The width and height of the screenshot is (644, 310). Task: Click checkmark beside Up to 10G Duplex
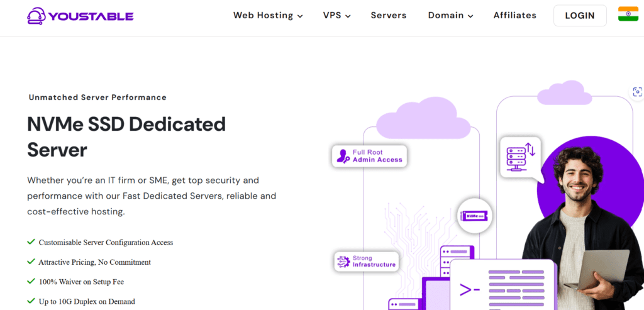coord(31,301)
